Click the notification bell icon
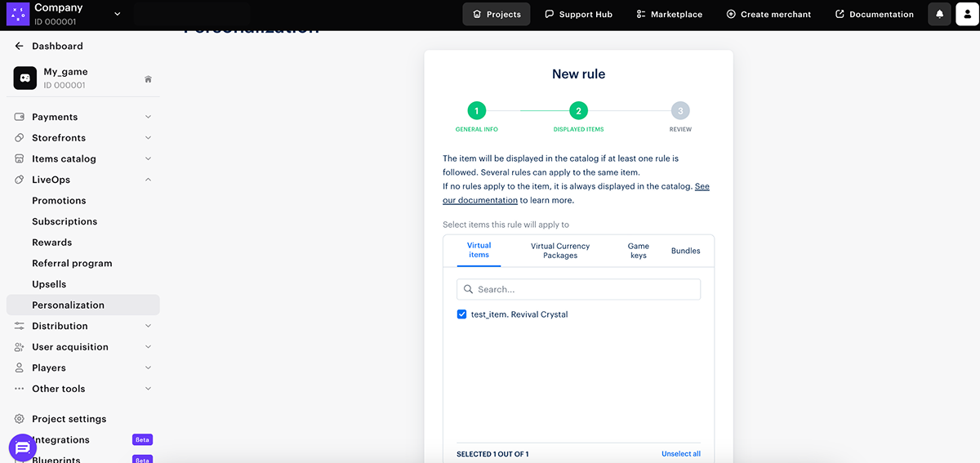 [939, 14]
